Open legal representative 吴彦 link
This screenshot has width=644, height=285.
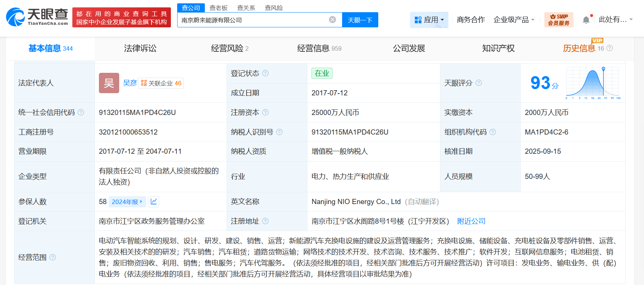point(130,83)
